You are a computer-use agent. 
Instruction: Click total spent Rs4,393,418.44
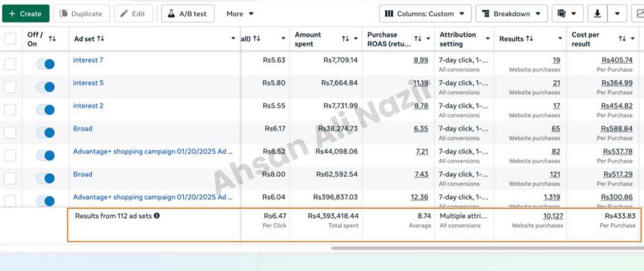[333, 216]
